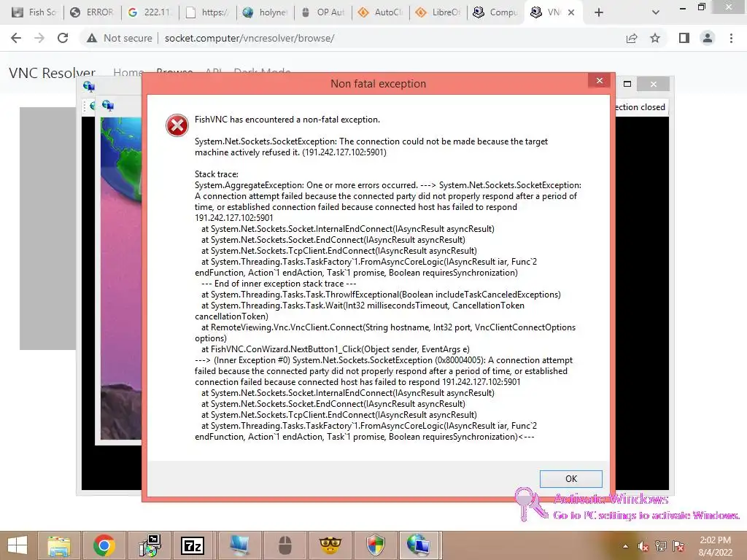The image size is (747, 560).
Task: Bookmark this page with star icon
Action: point(655,38)
